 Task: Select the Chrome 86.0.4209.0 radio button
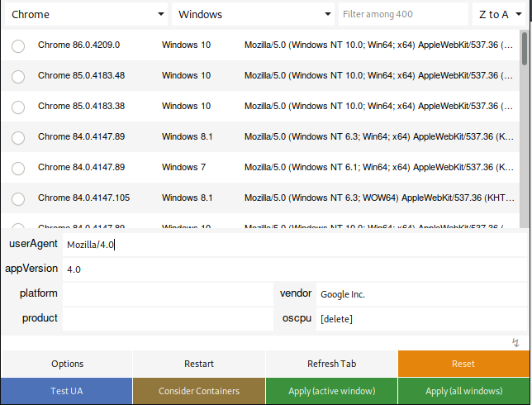(x=18, y=45)
